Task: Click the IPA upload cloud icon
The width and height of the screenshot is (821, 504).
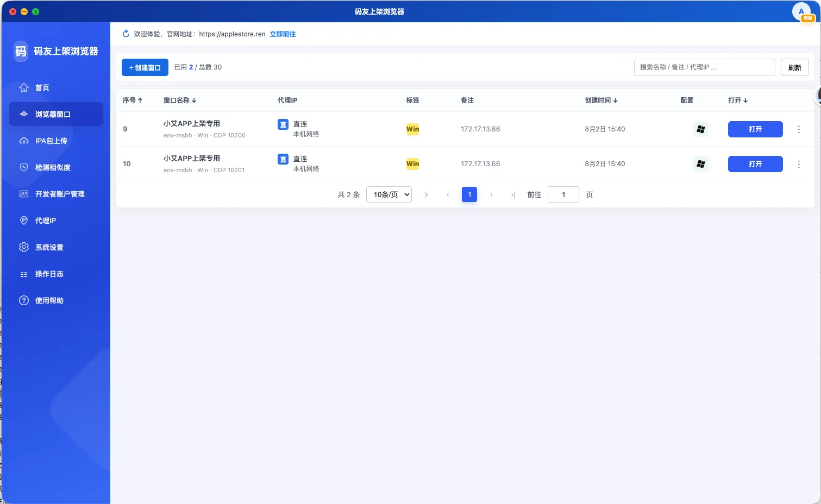Action: pos(24,141)
